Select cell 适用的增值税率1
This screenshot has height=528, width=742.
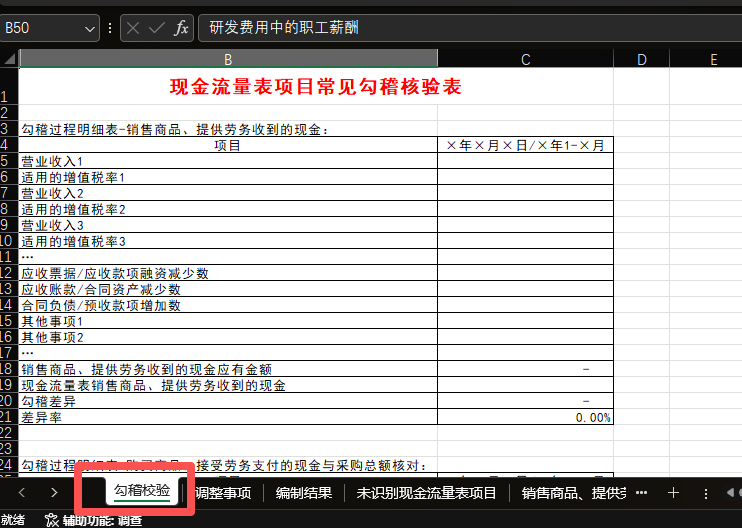tap(228, 177)
